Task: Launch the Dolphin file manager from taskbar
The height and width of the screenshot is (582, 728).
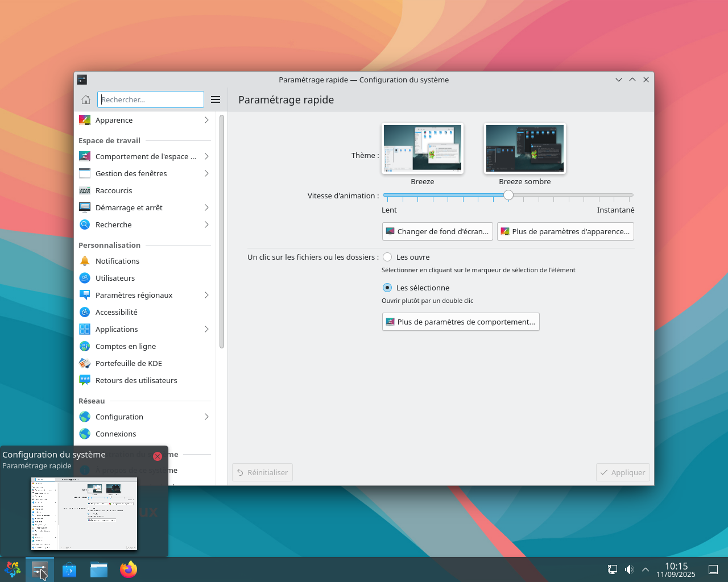Action: 99,569
